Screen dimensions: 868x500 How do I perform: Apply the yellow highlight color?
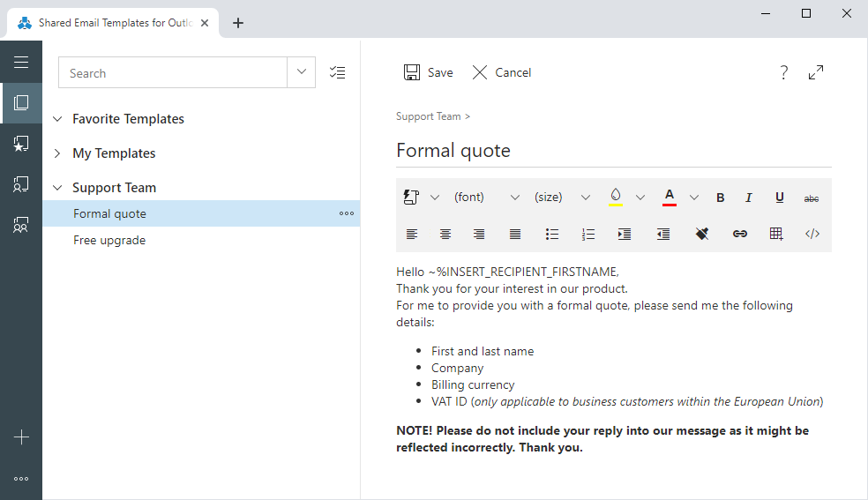[x=616, y=197]
